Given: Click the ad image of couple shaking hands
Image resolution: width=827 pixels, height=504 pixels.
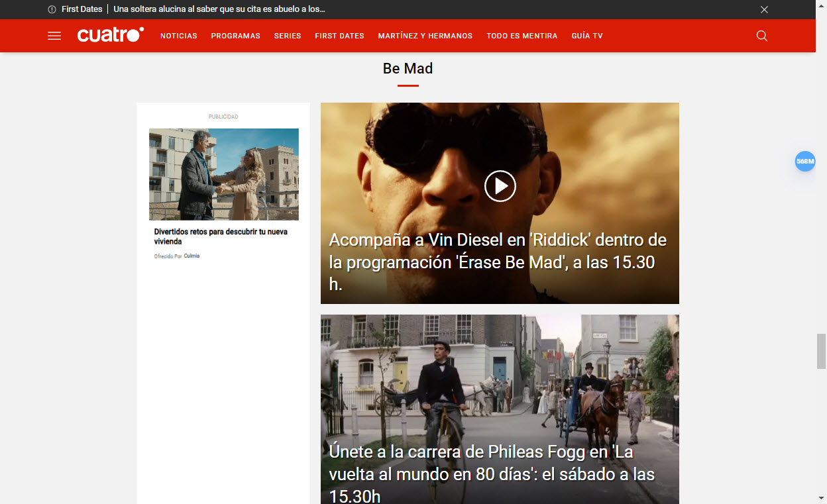Looking at the screenshot, I should click(224, 174).
